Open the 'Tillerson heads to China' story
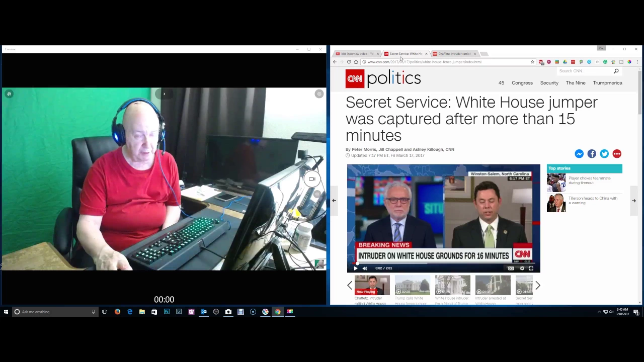Viewport: 644px width, 362px height. tap(584, 203)
